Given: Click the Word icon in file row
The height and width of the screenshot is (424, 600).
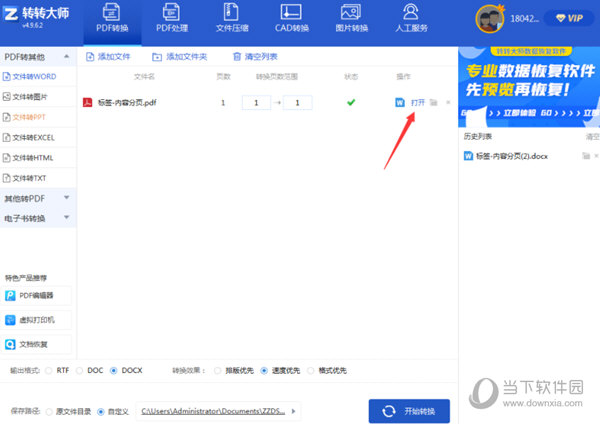Looking at the screenshot, I should tap(400, 103).
